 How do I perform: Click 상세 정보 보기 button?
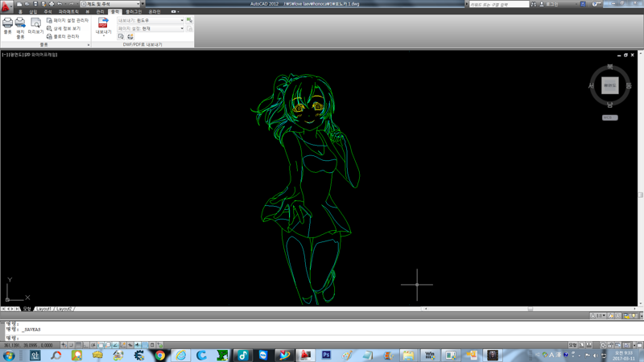click(x=64, y=28)
